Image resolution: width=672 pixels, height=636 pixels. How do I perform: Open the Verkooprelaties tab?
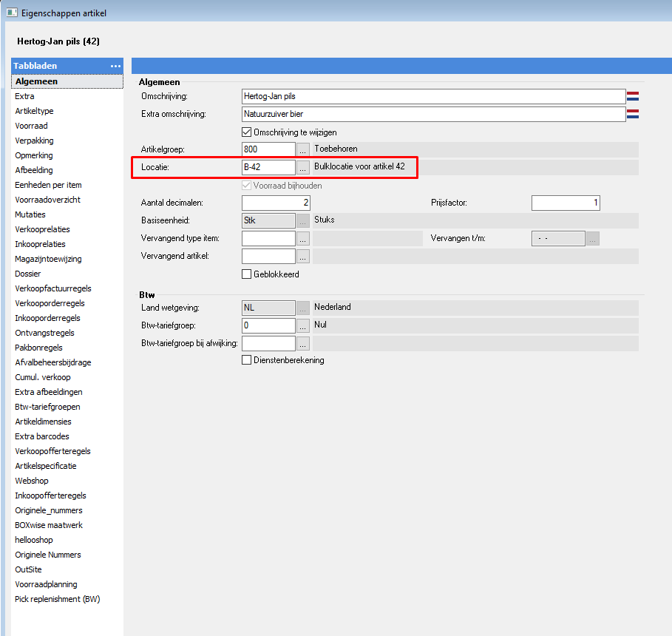[x=42, y=229]
